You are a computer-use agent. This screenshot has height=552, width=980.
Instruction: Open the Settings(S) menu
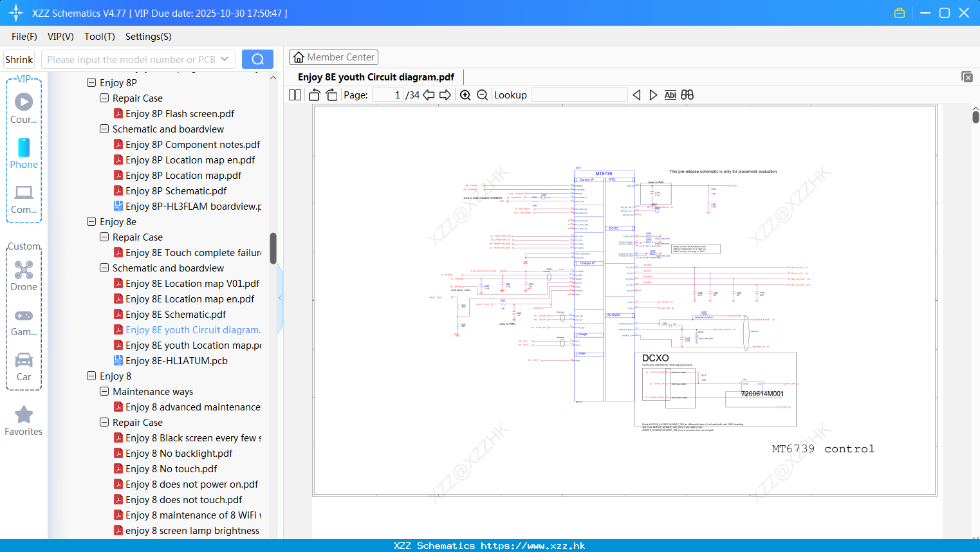[149, 36]
